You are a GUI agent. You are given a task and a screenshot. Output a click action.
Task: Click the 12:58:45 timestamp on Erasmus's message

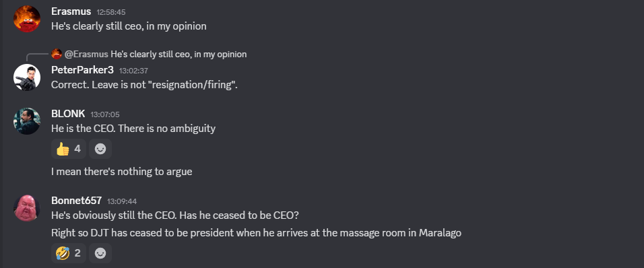pyautogui.click(x=111, y=12)
